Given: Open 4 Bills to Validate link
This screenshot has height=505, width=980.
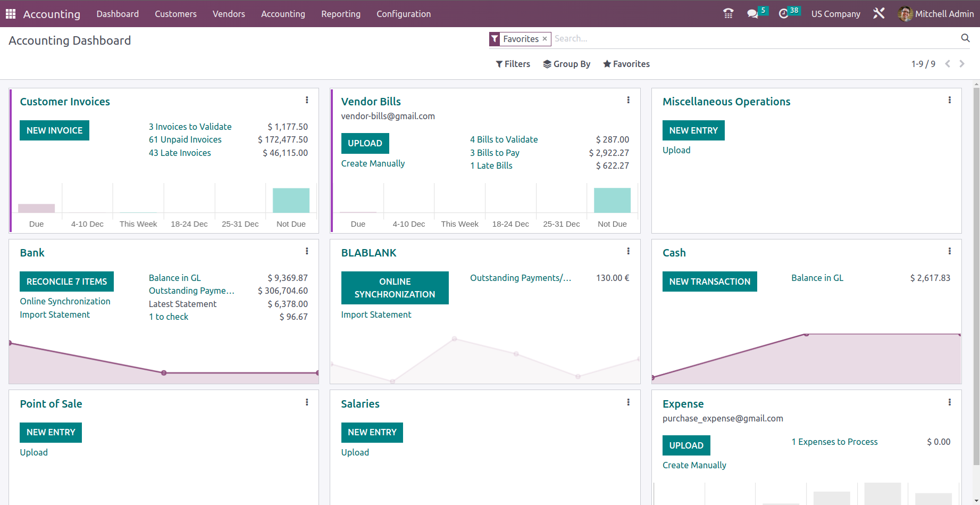Looking at the screenshot, I should tap(504, 139).
